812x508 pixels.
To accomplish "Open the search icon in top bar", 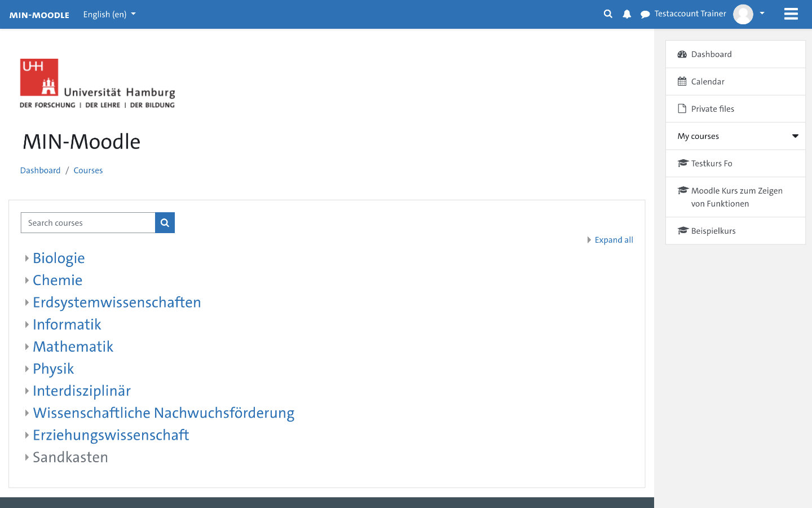I will point(608,14).
